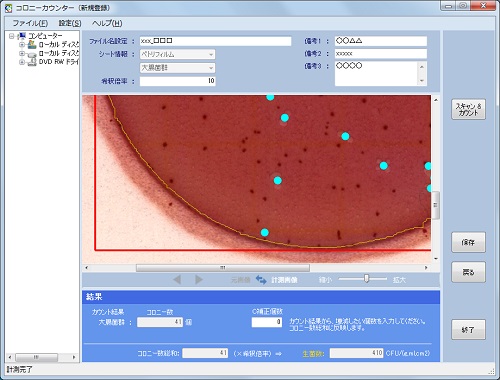Screen dimensions: 500x380
Task: Click the dilution ratio input field
Action: 177,81
